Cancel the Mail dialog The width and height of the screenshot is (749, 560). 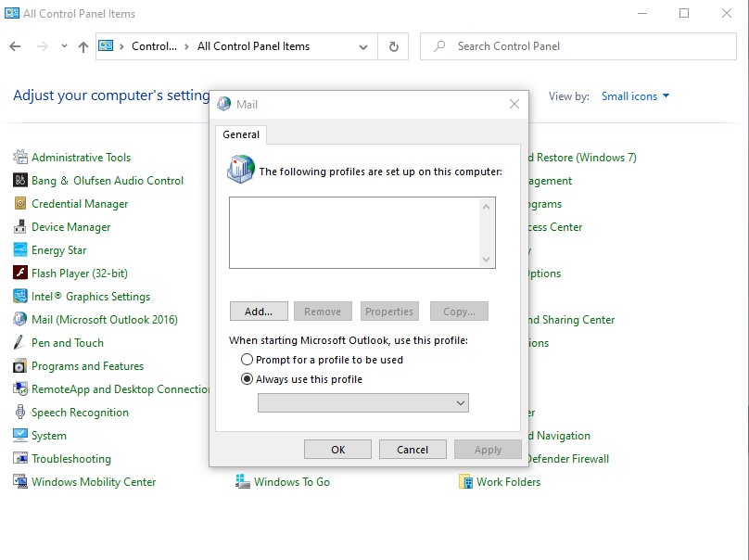pyautogui.click(x=413, y=450)
